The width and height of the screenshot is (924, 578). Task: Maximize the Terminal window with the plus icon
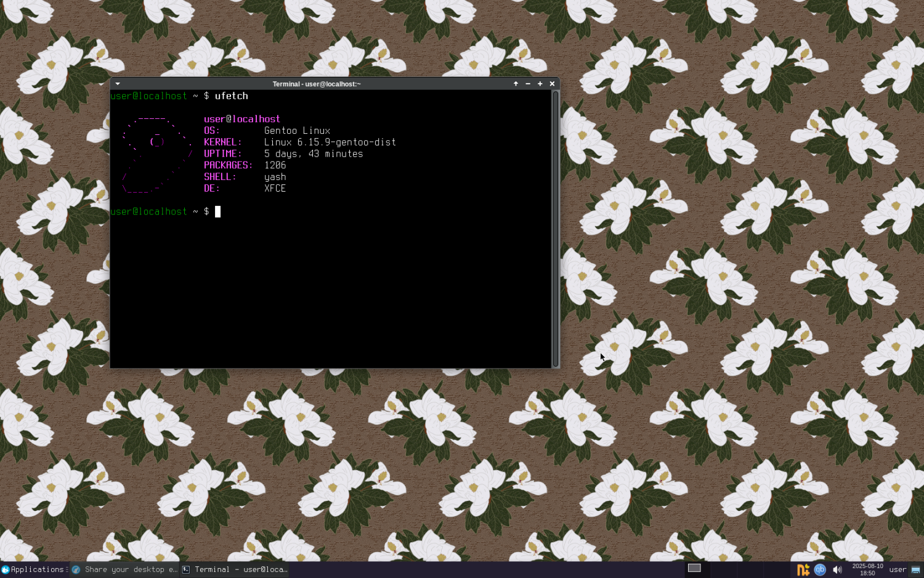(540, 84)
